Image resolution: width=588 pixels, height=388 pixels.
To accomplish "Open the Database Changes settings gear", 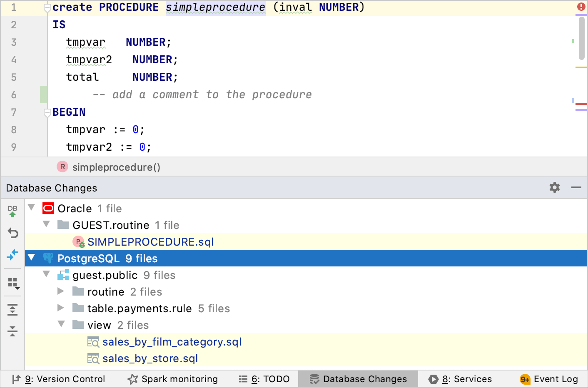I will click(x=554, y=187).
